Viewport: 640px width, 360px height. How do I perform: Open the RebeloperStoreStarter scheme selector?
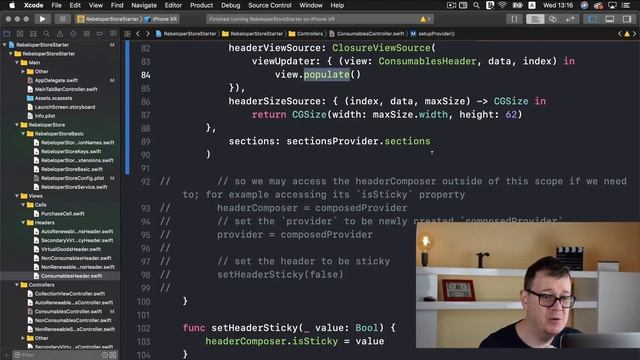108,19
